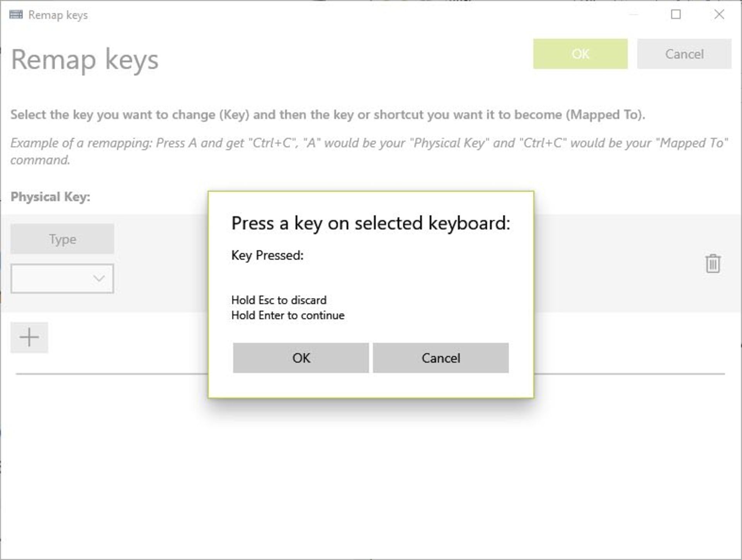This screenshot has width=742, height=560.
Task: Apply remappings with the green OK button
Action: coord(580,54)
